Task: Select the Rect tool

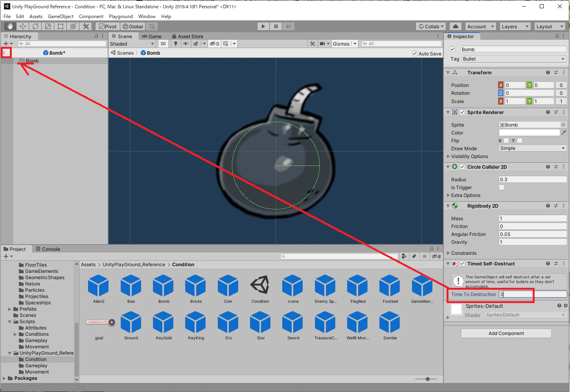Action: click(61, 26)
